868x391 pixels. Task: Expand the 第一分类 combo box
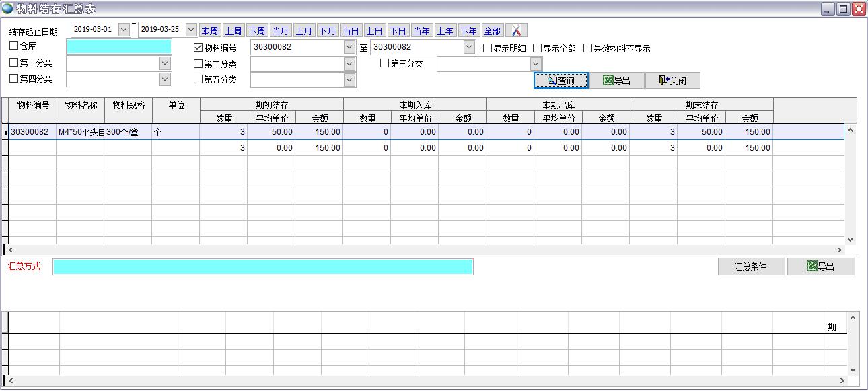[165, 63]
